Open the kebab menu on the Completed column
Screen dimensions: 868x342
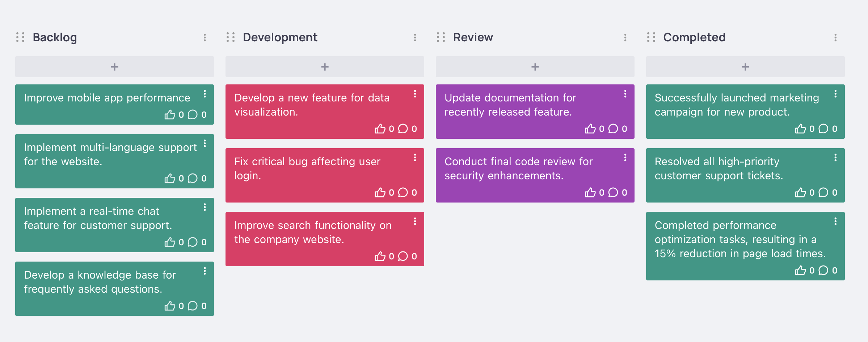835,37
